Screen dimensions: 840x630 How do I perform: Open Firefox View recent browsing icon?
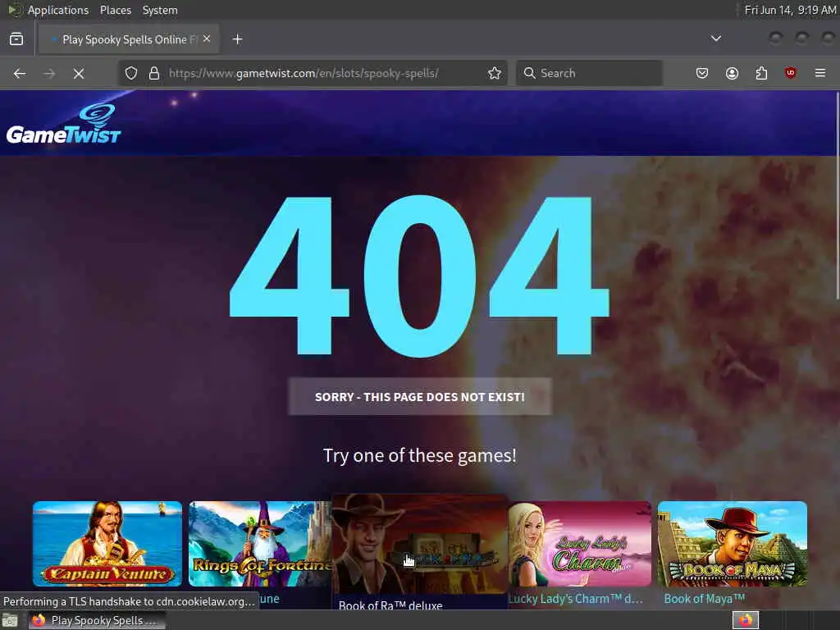(16, 39)
